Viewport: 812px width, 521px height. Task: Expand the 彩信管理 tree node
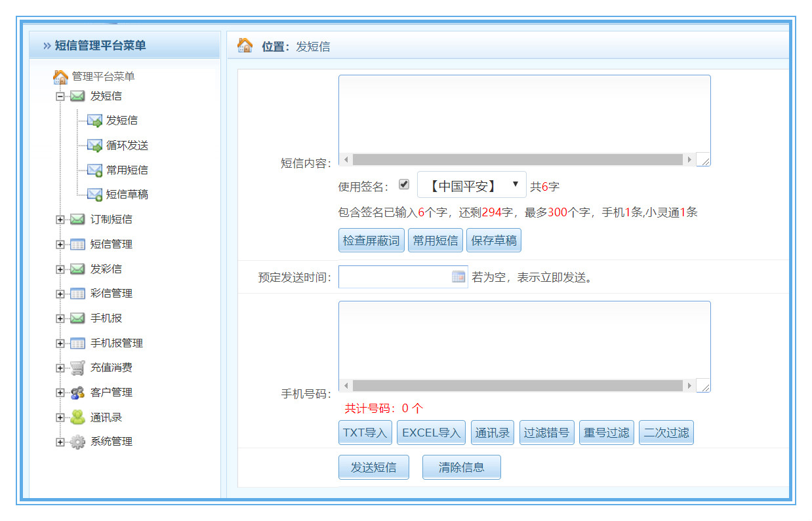point(60,294)
